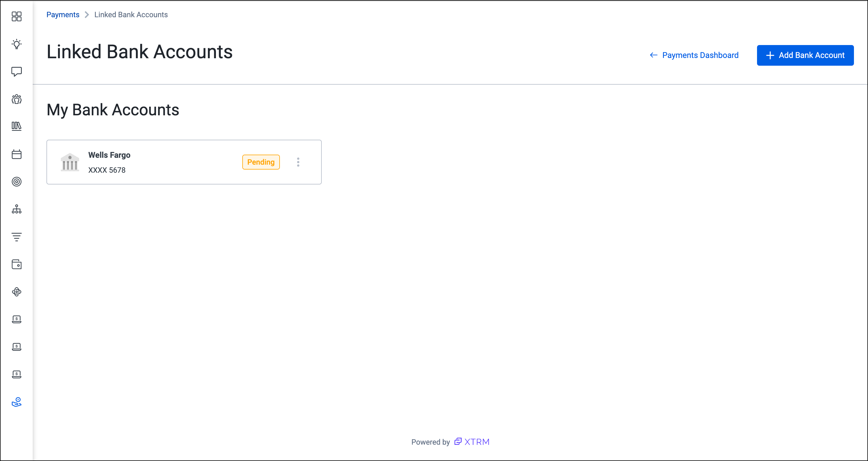Click the filter lines icon in sidebar
The width and height of the screenshot is (868, 461).
coord(17,237)
